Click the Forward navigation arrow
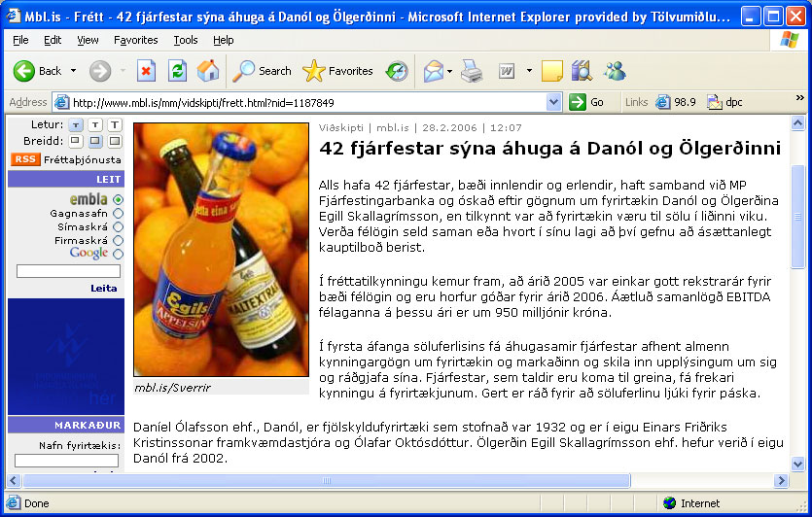 [x=100, y=71]
